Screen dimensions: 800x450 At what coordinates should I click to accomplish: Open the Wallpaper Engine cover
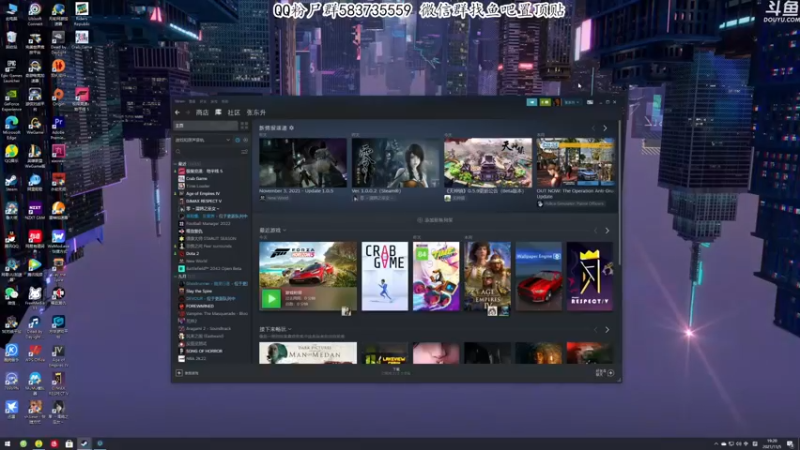(538, 276)
